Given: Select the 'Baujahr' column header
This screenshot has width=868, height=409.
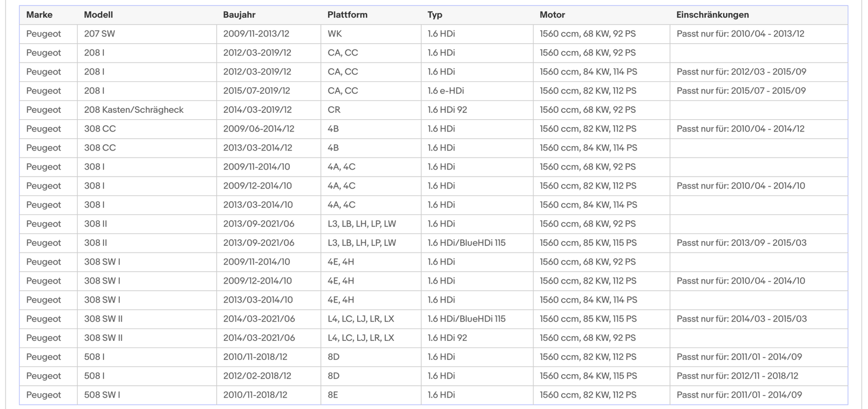Looking at the screenshot, I should click(x=239, y=15).
